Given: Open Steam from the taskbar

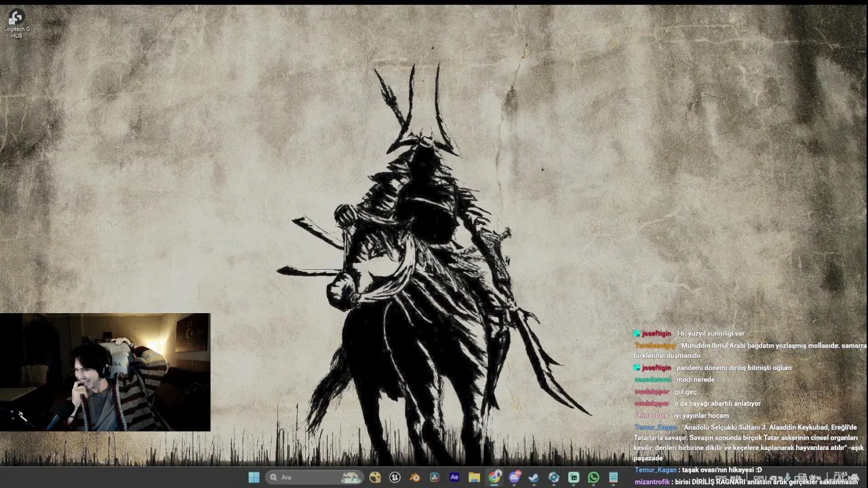Looking at the screenshot, I should click(534, 477).
